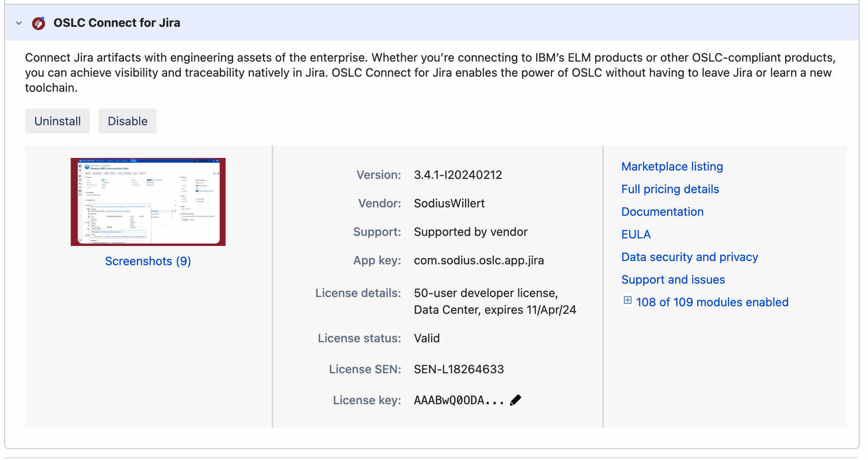Edit the license key with pencil icon
Screen dimensions: 868x460
516,400
